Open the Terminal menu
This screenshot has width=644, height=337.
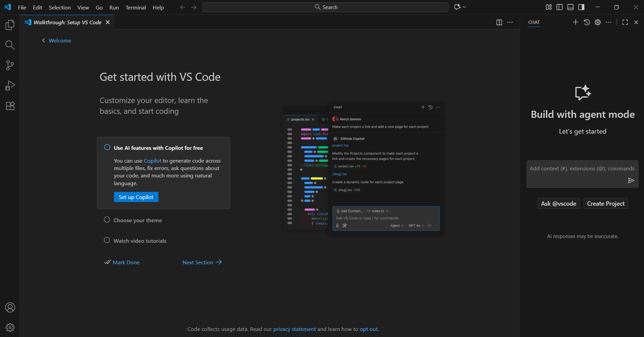click(x=136, y=7)
